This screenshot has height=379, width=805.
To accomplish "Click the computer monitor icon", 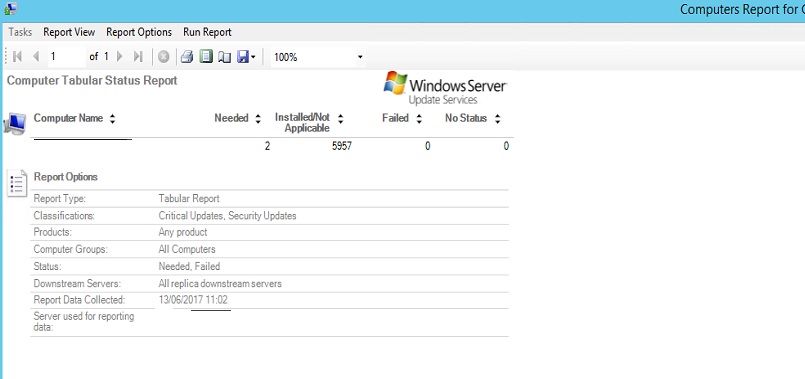I will pos(14,124).
